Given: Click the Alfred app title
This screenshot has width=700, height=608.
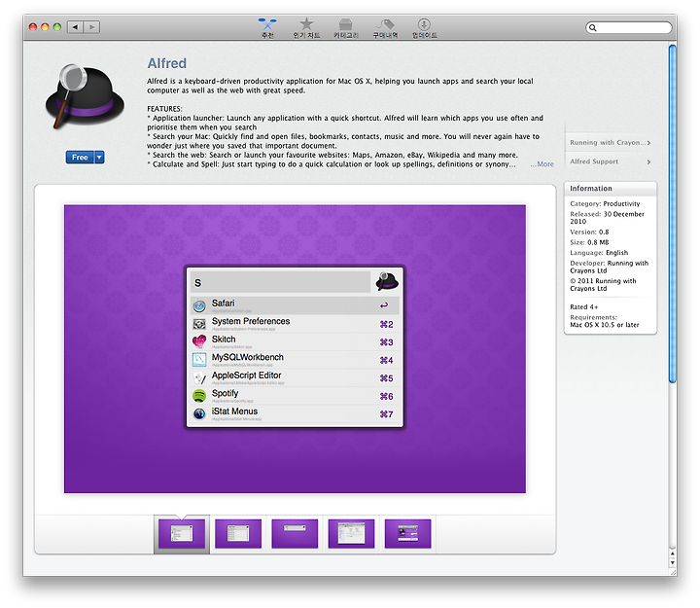Looking at the screenshot, I should click(x=167, y=63).
